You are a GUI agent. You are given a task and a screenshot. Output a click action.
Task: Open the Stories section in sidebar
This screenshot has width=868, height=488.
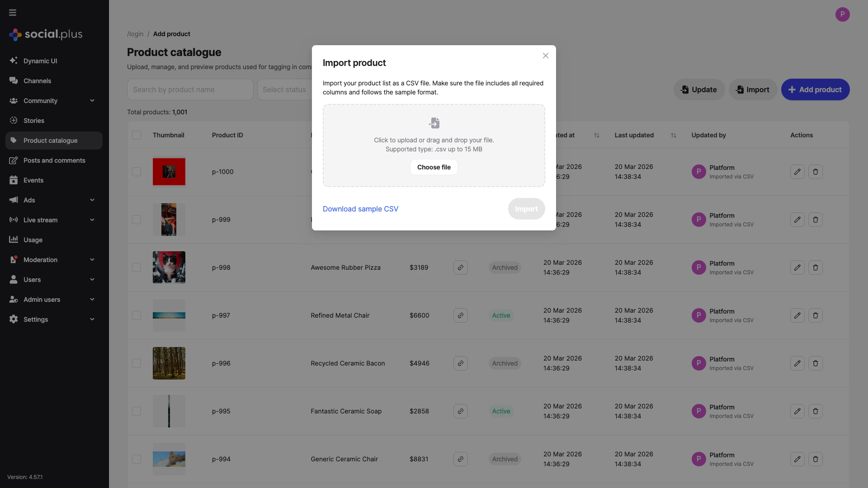tap(33, 121)
